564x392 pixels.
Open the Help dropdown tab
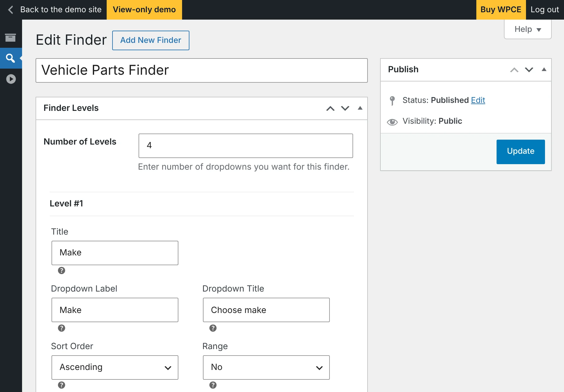pos(528,29)
